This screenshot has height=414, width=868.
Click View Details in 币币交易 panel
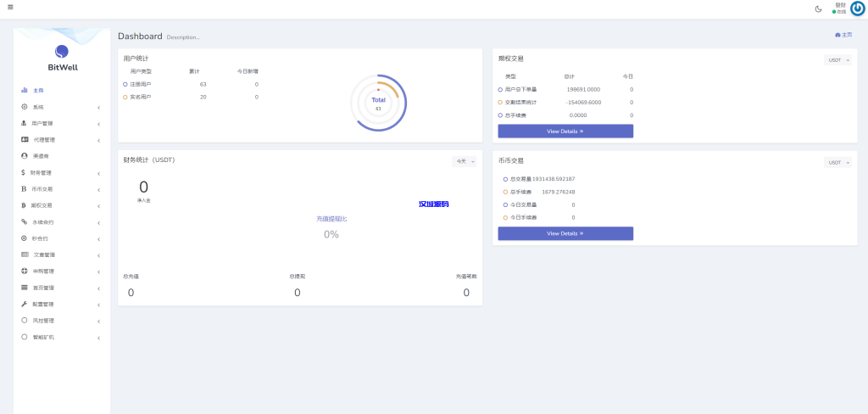[565, 233]
